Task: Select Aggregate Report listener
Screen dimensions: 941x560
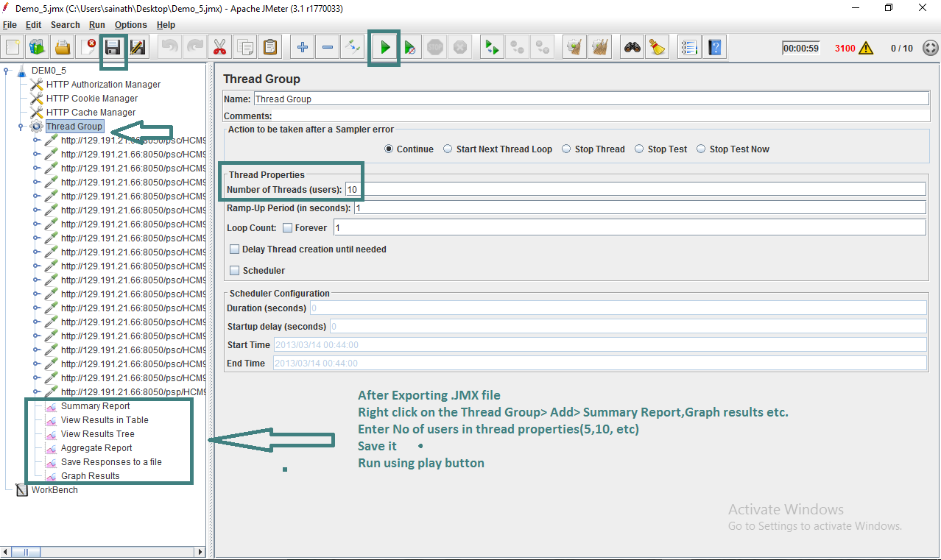Action: click(96, 448)
